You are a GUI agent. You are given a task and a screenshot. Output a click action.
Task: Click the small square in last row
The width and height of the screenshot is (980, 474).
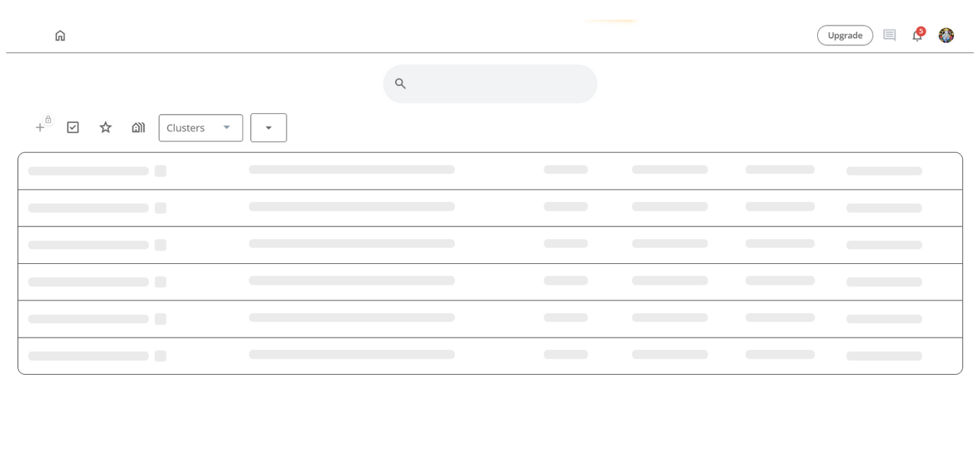160,356
